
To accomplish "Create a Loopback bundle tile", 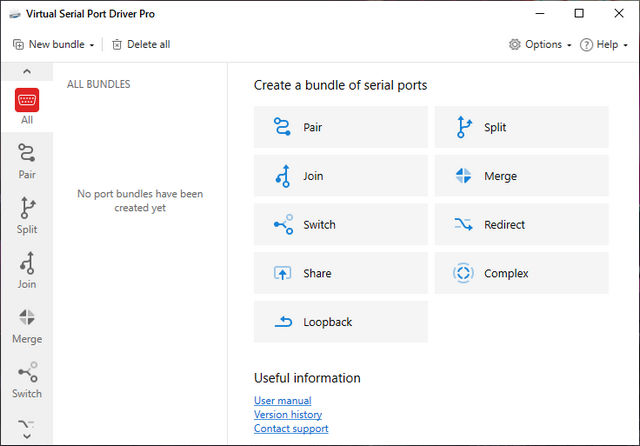I will tap(341, 322).
